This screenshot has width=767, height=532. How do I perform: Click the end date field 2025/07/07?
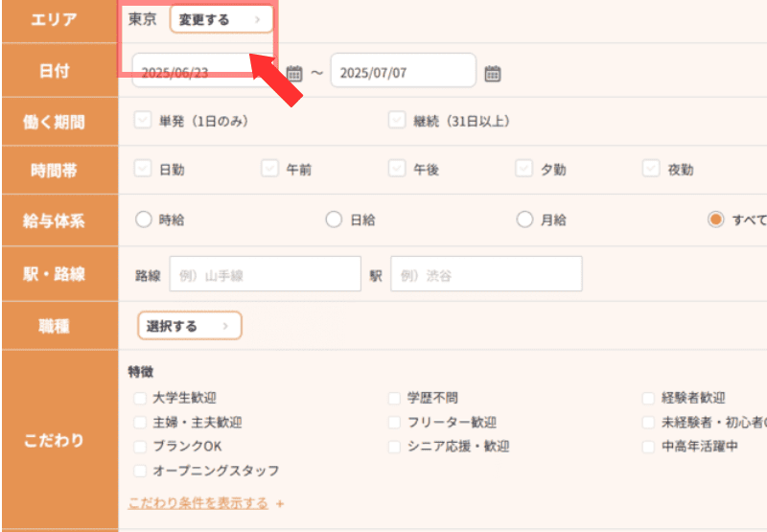[403, 70]
